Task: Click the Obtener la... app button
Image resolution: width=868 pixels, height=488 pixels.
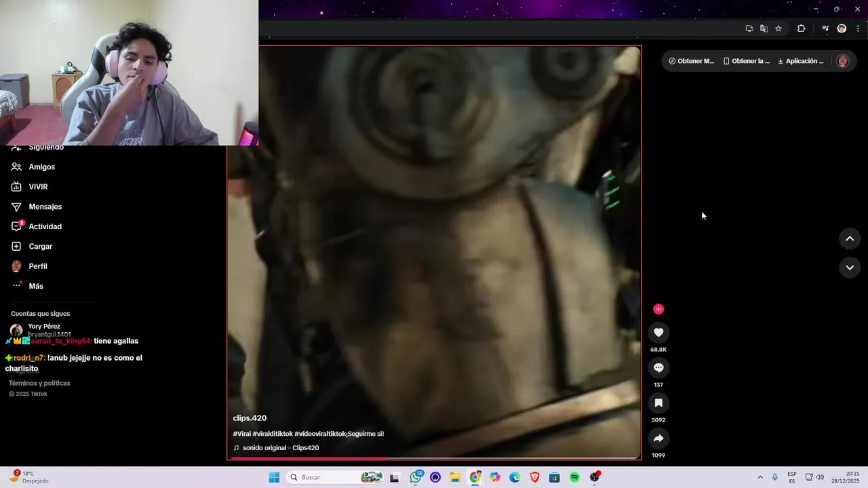Action: click(746, 61)
